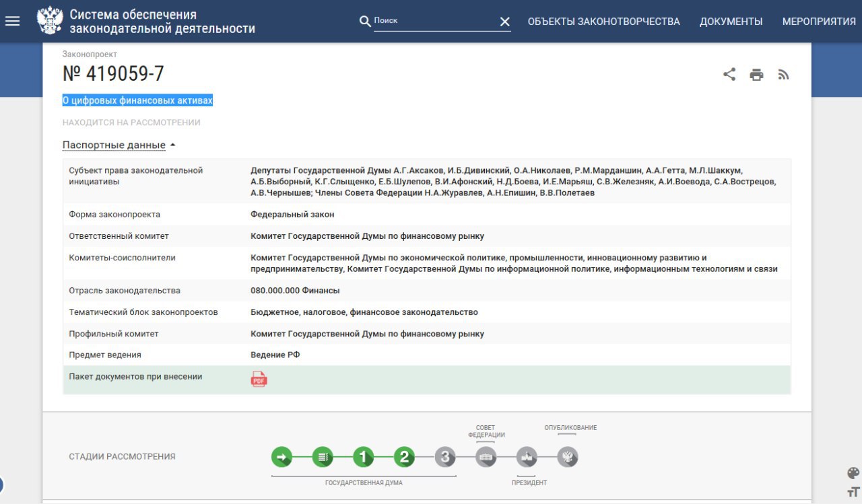Image resolution: width=862 pixels, height=504 pixels.
Task: Click value Федеральный закон
Action: 292,214
